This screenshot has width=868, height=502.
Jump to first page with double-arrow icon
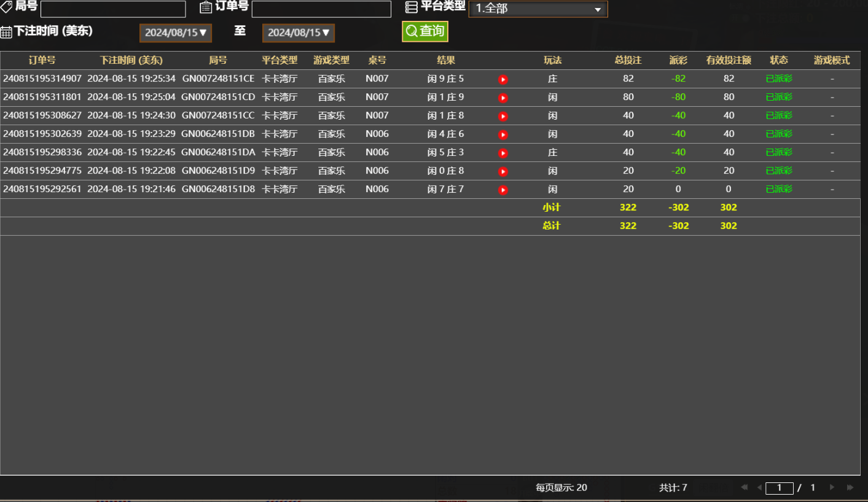pos(744,487)
